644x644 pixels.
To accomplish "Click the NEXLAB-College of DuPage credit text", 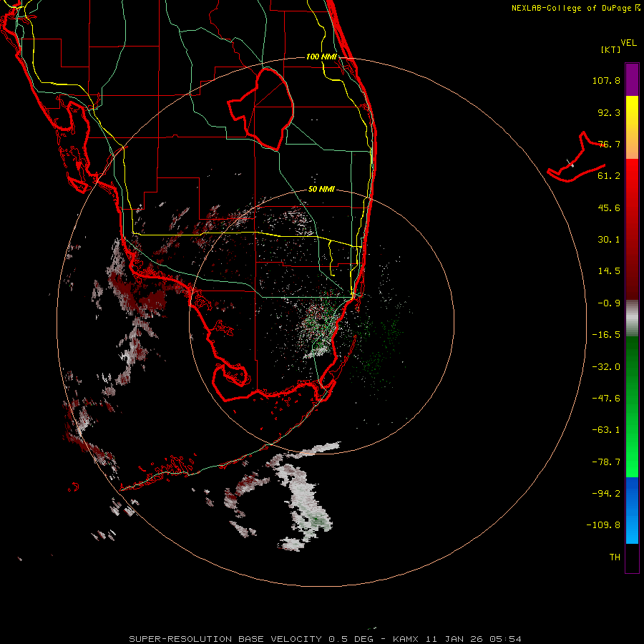I will pos(575,8).
